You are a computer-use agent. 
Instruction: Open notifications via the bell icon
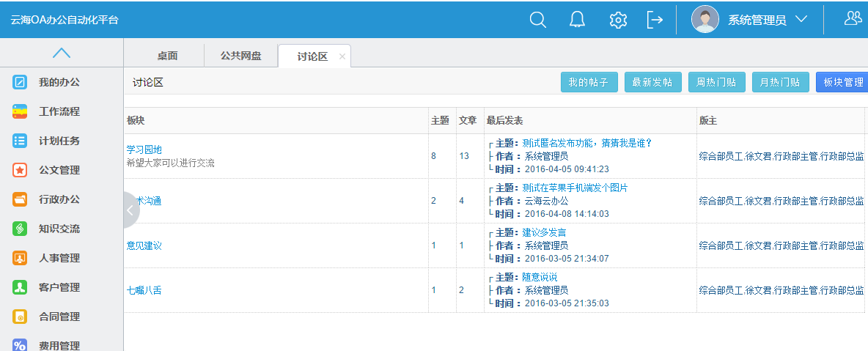[x=578, y=20]
